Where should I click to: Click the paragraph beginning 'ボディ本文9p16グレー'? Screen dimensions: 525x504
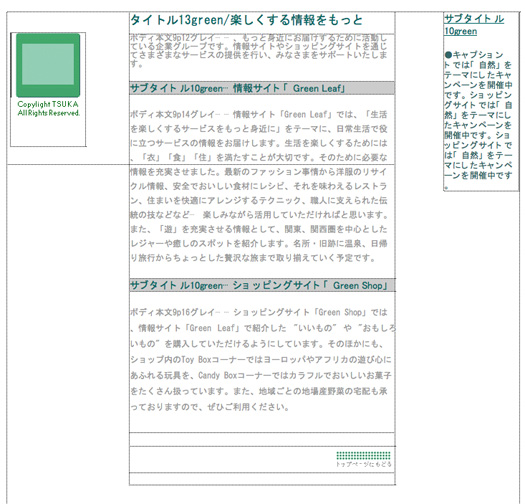(x=262, y=360)
